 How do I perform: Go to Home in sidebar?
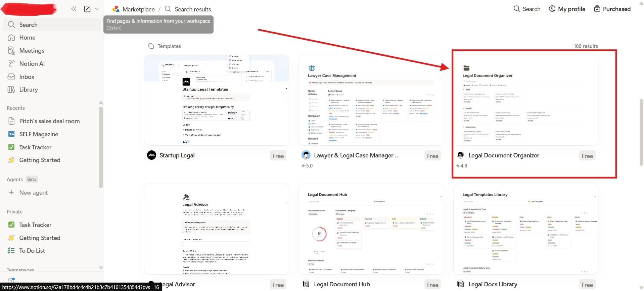coord(52,38)
